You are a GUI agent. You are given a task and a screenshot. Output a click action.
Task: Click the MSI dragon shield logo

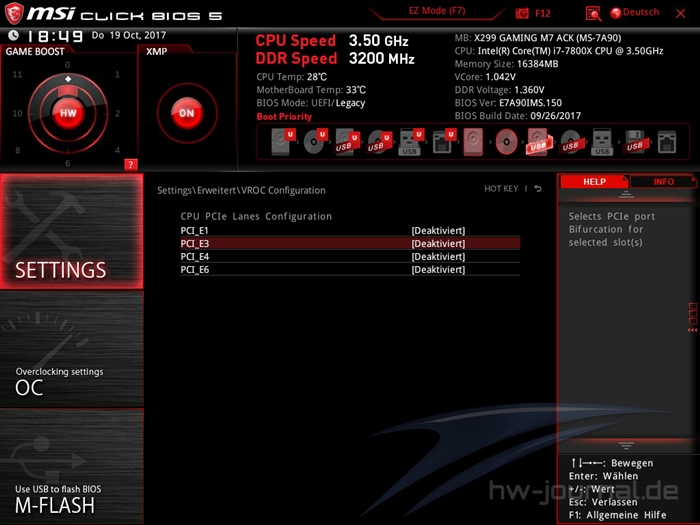click(14, 13)
